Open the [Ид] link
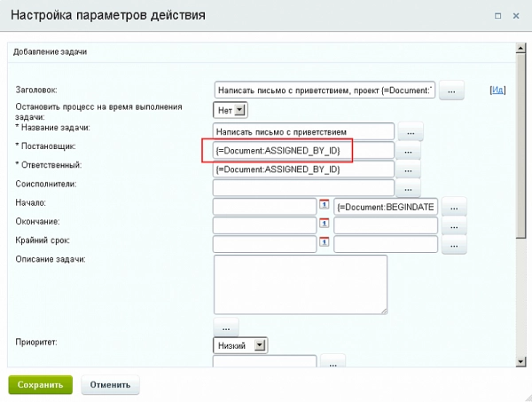This screenshot has height=402, width=532. [497, 90]
